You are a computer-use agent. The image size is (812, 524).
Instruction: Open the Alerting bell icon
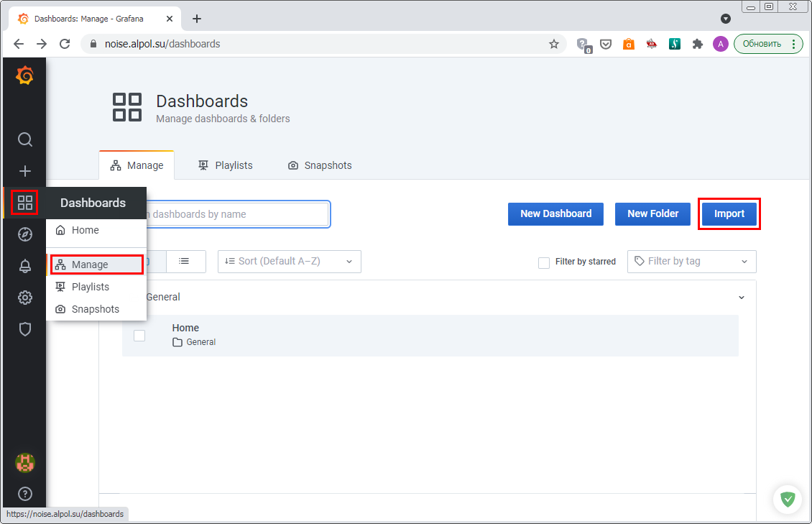pyautogui.click(x=25, y=266)
